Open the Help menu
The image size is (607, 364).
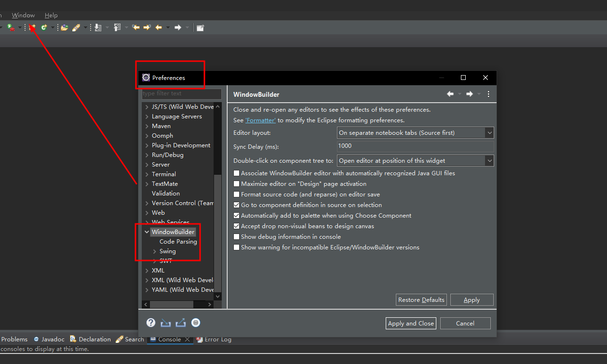point(51,15)
